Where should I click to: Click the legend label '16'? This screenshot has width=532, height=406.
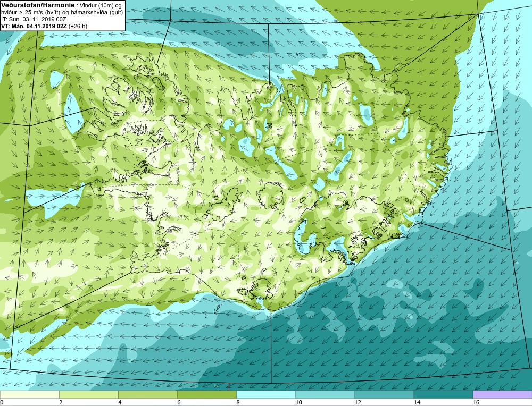[476, 402]
